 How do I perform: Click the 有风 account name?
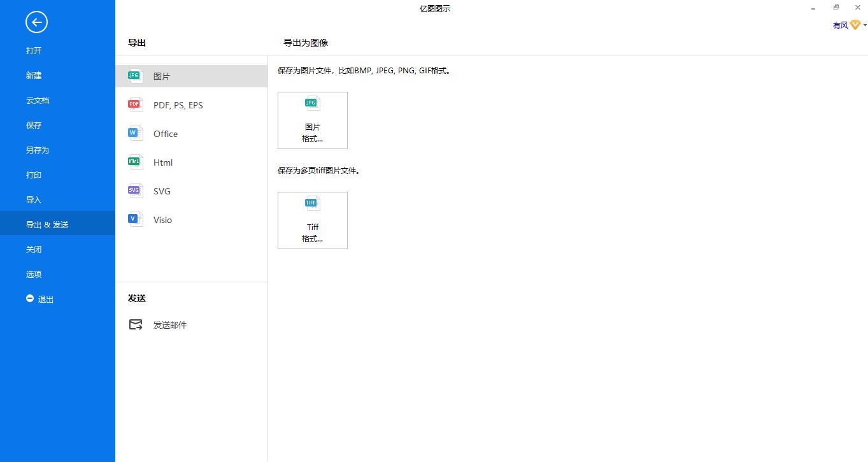pyautogui.click(x=841, y=25)
